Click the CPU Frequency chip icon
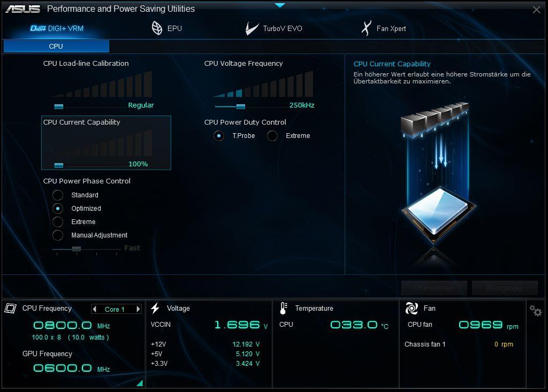Screen dimensions: 548x392 pos(11,308)
